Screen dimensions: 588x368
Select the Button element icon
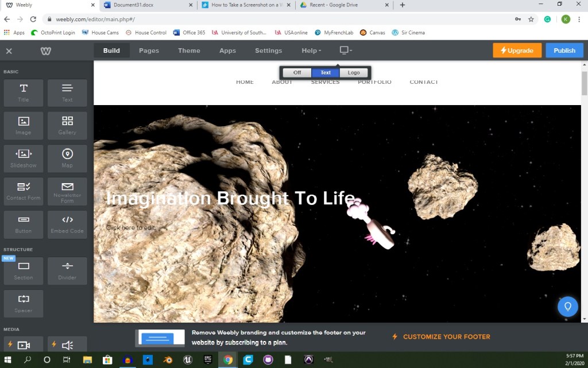pos(24,224)
